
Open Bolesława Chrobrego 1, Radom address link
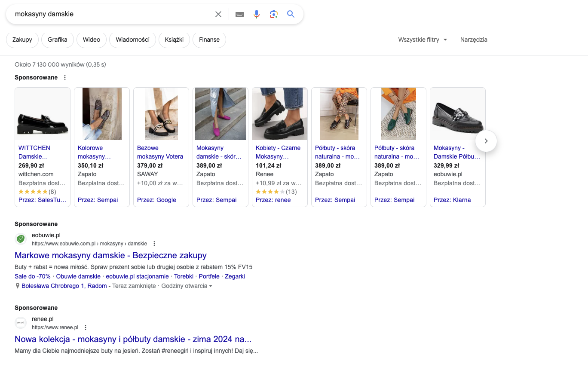coord(64,286)
